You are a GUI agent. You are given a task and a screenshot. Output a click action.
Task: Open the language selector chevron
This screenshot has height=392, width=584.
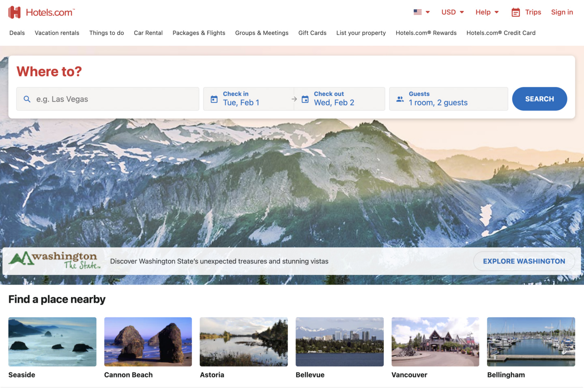(428, 12)
